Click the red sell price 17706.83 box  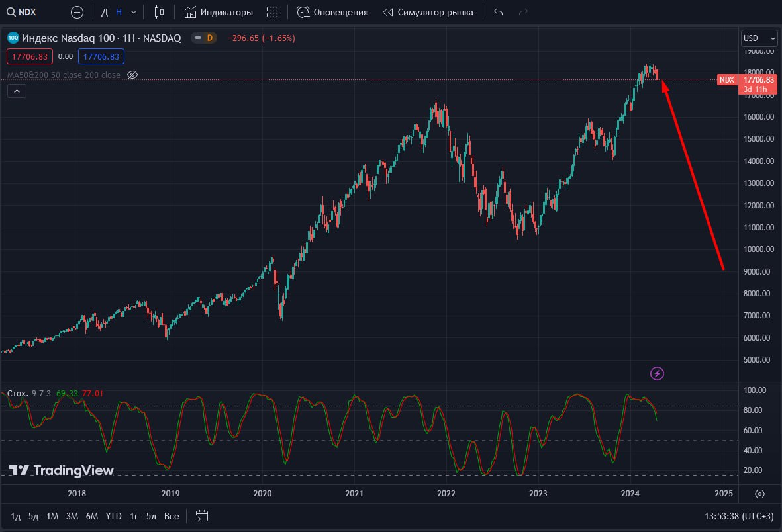pos(29,56)
